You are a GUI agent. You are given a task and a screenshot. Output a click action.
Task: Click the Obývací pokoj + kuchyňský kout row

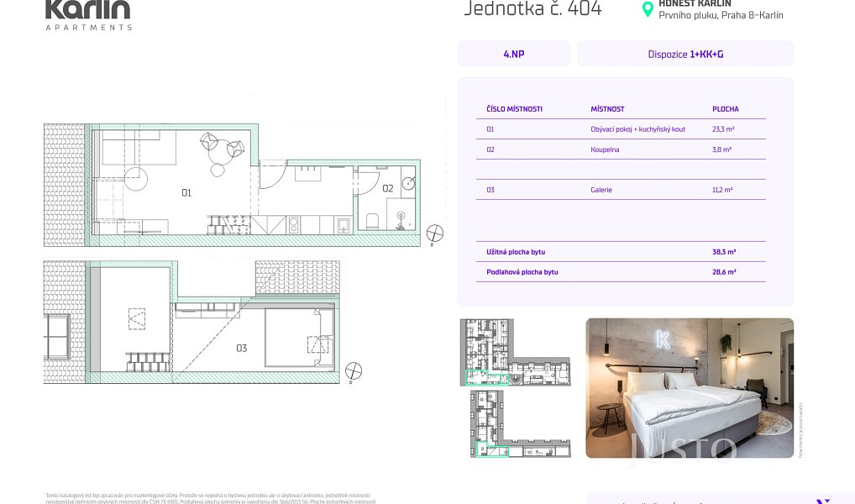(621, 129)
